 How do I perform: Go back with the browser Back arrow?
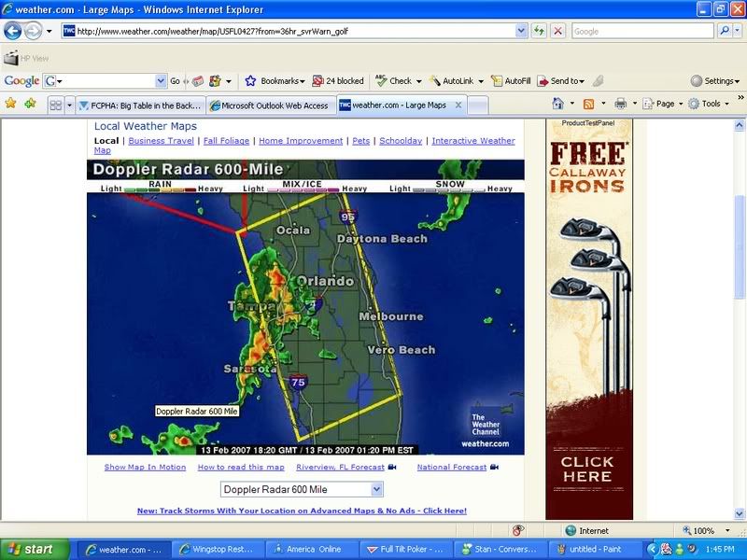pos(13,32)
